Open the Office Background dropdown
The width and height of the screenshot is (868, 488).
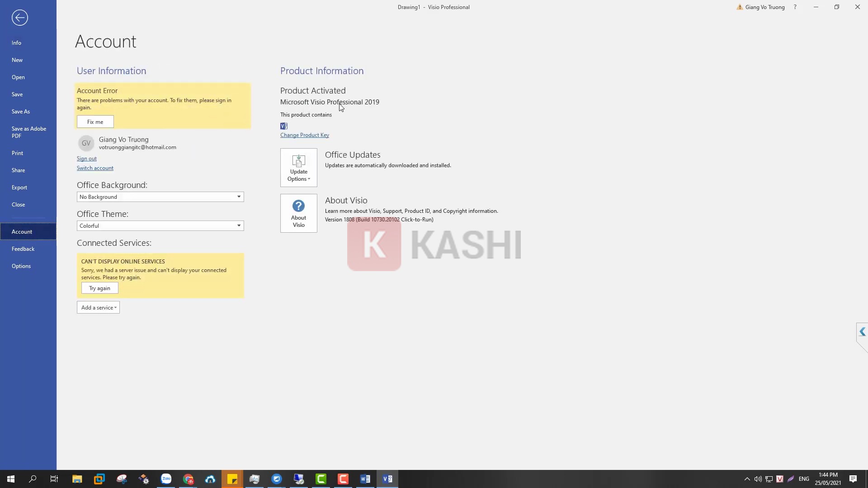point(160,197)
